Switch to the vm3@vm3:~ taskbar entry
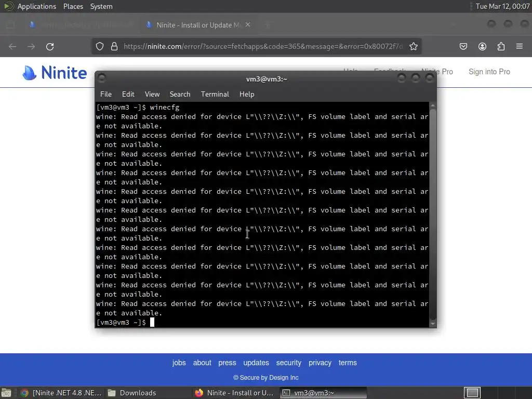 point(323,393)
